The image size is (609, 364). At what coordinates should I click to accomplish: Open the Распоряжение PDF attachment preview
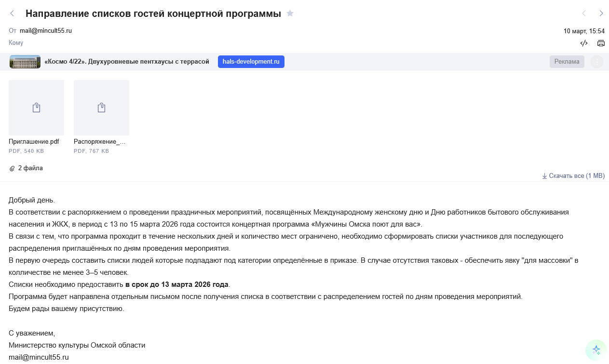(101, 108)
